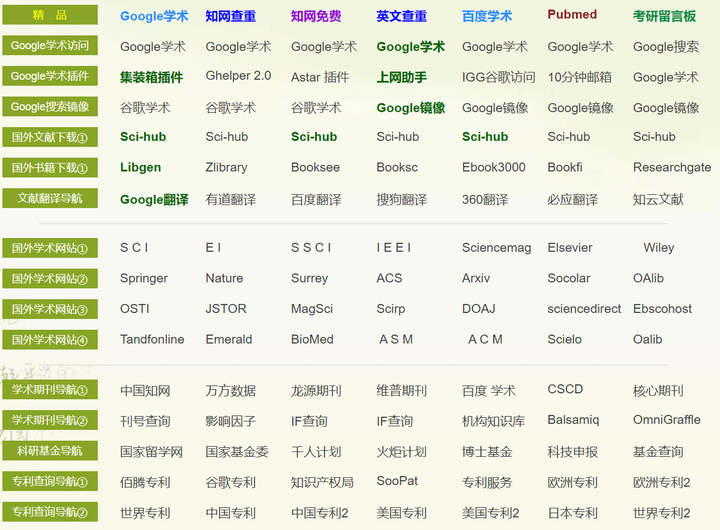Image resolution: width=720 pixels, height=530 pixels.
Task: Open the S S C I link
Action: pos(311,248)
